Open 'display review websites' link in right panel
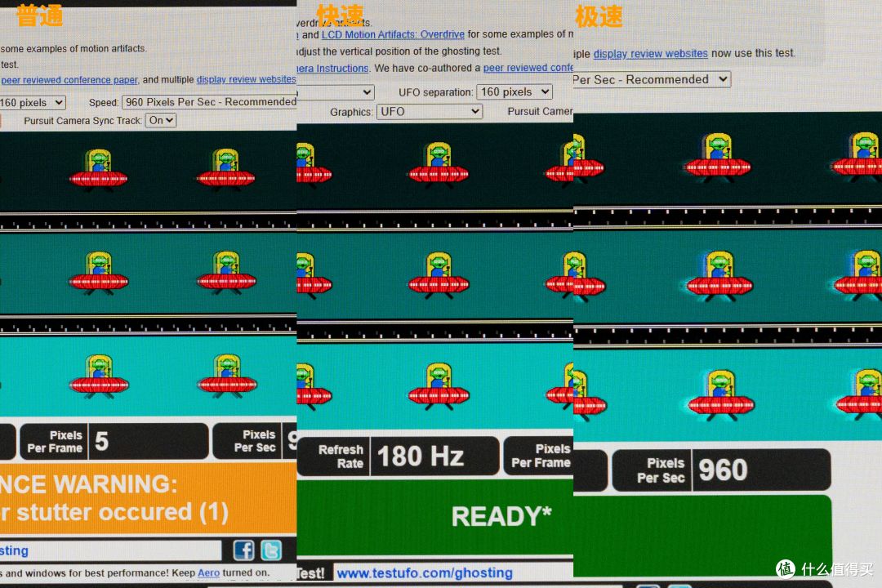The width and height of the screenshot is (882, 588). pyautogui.click(x=650, y=53)
